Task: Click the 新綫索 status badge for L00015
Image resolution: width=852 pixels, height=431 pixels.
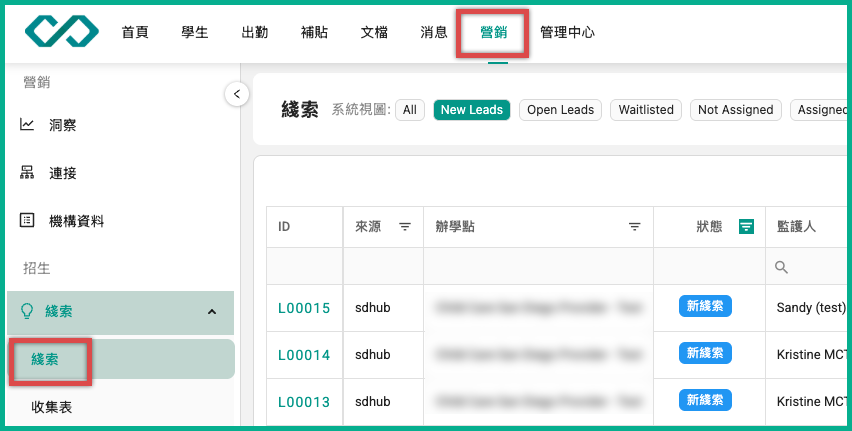Action: point(705,306)
